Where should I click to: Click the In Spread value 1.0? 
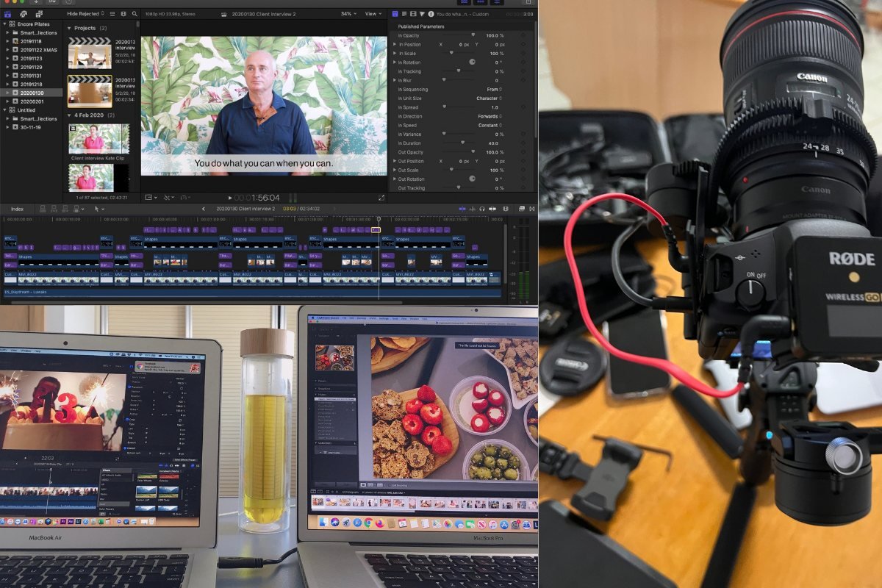point(494,107)
